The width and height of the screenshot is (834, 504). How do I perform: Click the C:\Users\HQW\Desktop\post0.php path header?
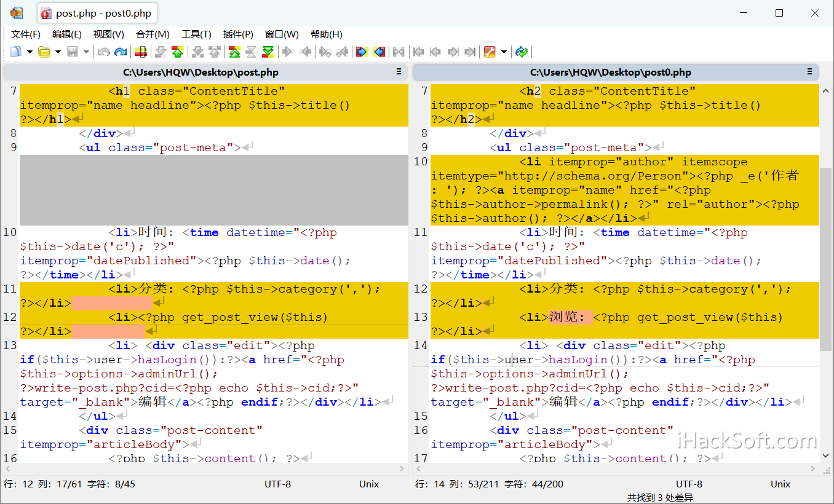[x=611, y=73]
